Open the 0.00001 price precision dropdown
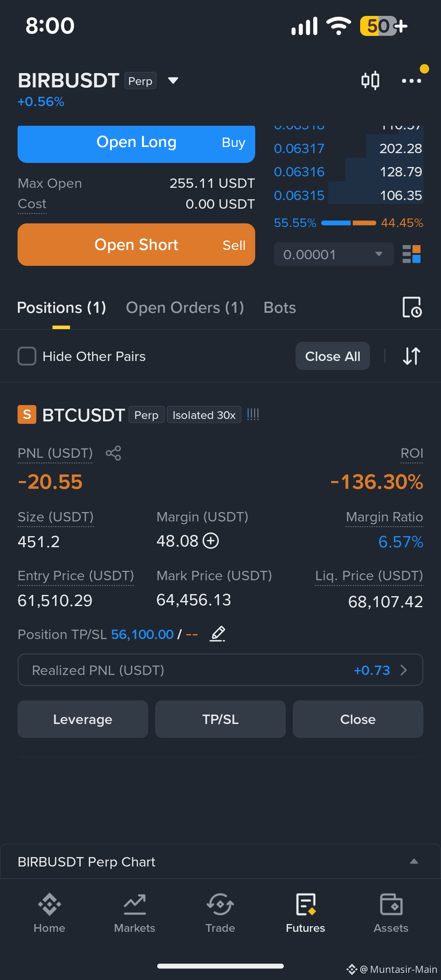Viewport: 441px width, 980px height. [x=334, y=254]
